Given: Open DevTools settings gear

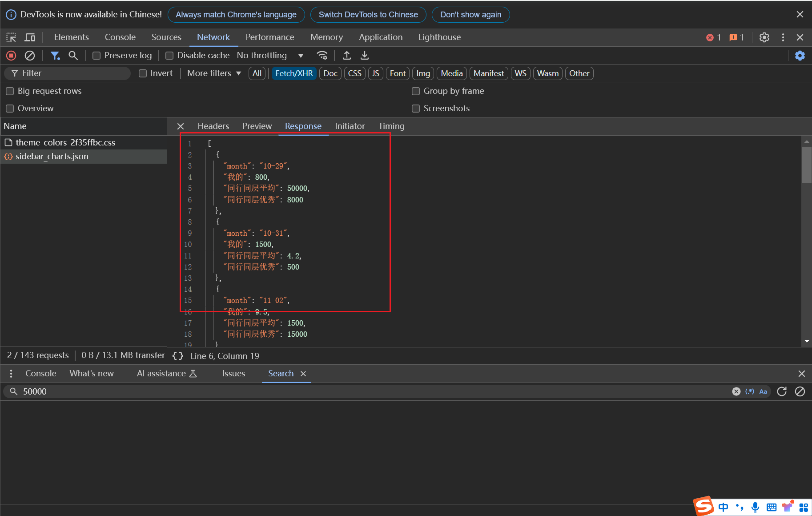Looking at the screenshot, I should (764, 37).
